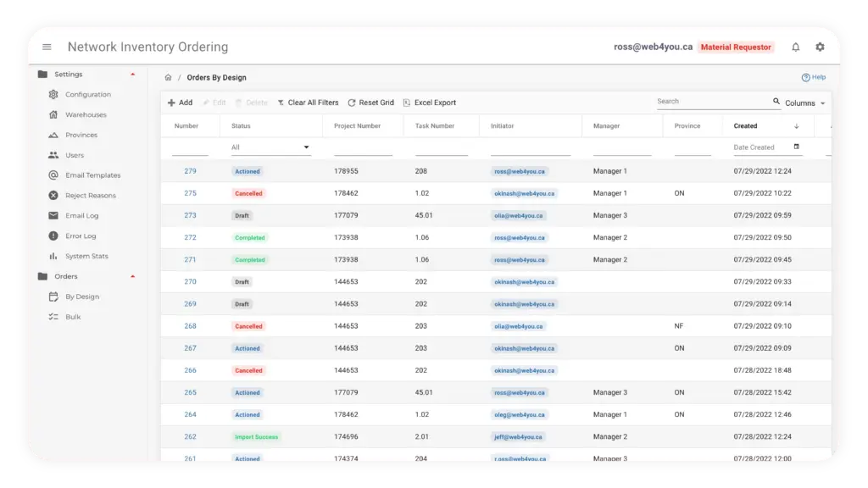The width and height of the screenshot is (868, 488).
Task: Export the grid with Excel Export
Action: pyautogui.click(x=430, y=103)
